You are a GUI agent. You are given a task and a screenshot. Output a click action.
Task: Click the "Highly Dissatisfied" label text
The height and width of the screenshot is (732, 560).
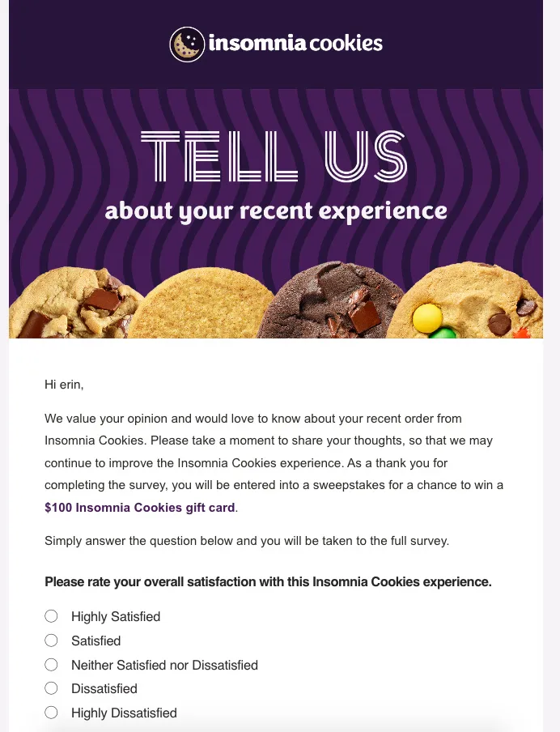[124, 713]
